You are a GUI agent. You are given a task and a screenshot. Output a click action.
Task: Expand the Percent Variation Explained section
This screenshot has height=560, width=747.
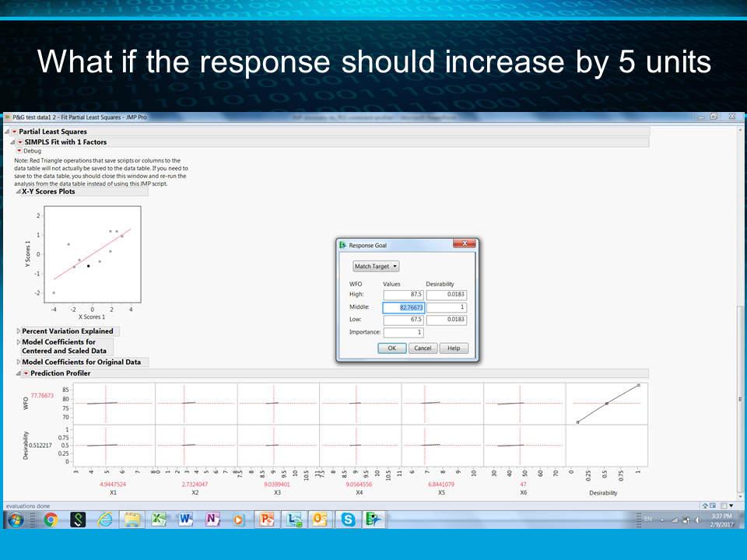click(x=17, y=331)
